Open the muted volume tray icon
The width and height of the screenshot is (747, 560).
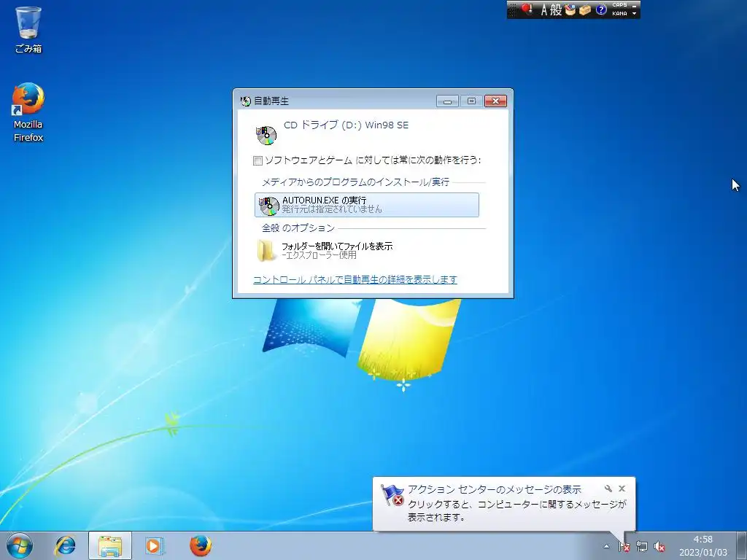point(659,546)
